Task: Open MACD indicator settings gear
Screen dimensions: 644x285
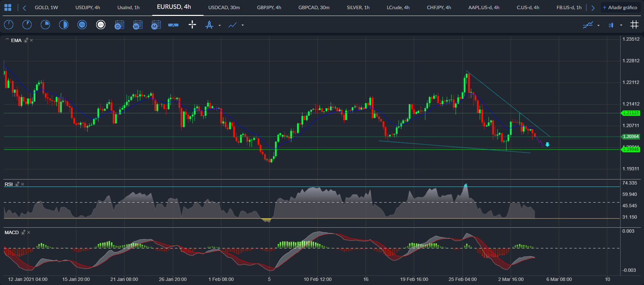Action: point(23,232)
